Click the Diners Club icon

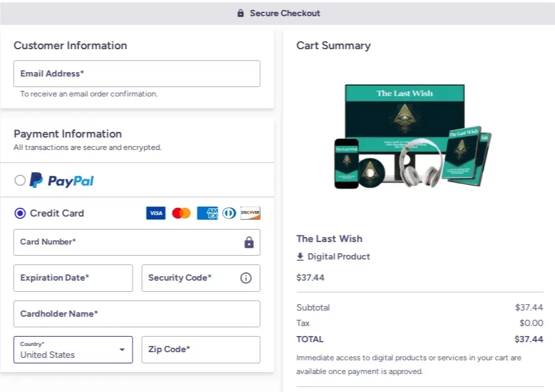(x=228, y=213)
